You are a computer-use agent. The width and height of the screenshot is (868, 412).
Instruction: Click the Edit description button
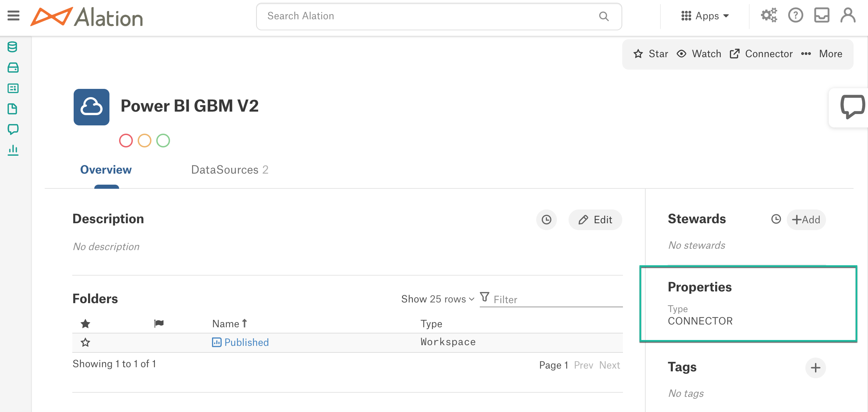pos(595,220)
